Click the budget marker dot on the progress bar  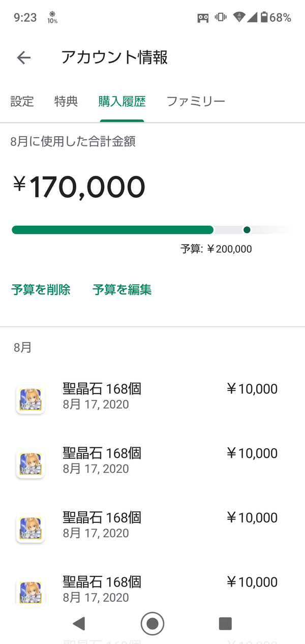pos(247,230)
